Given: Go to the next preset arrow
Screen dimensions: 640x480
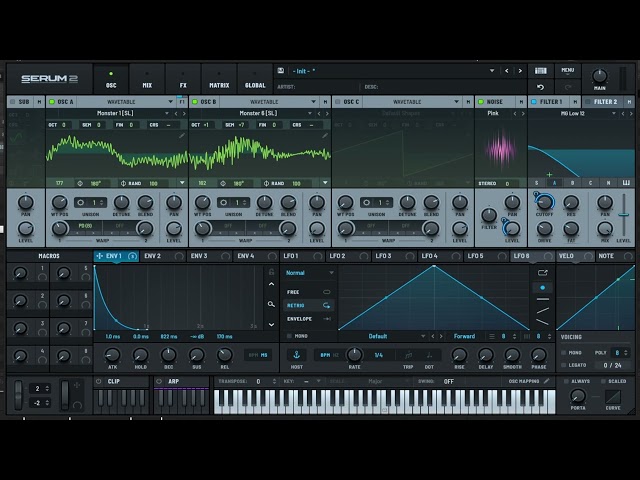Looking at the screenshot, I should pos(520,71).
